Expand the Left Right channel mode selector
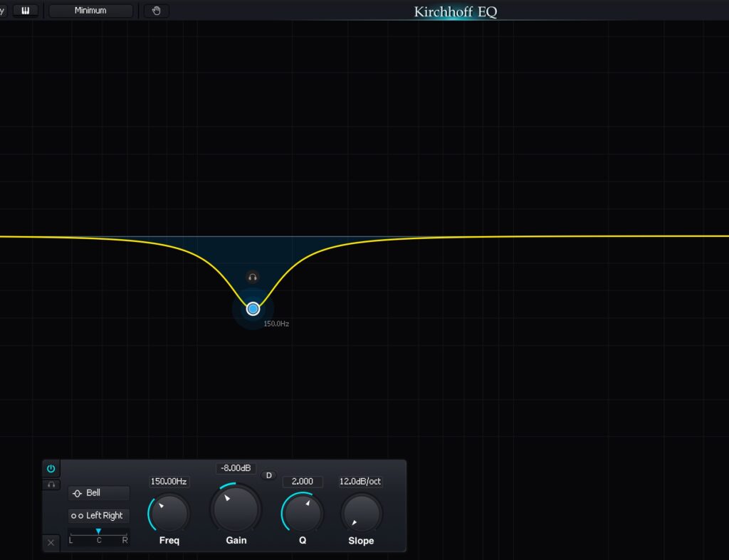Screen dimensions: 729x560 pos(99,515)
